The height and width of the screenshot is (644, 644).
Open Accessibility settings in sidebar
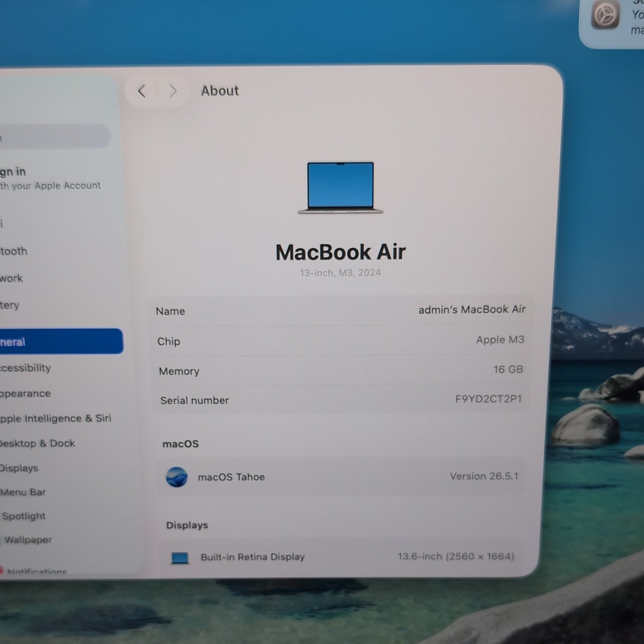coord(25,368)
